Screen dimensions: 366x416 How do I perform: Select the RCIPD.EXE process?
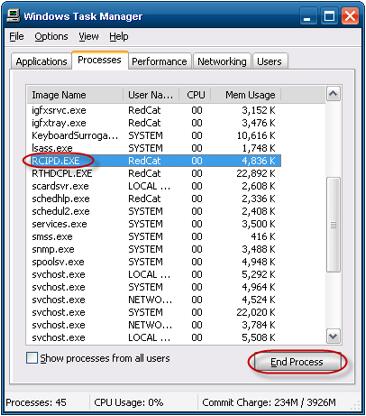154,161
